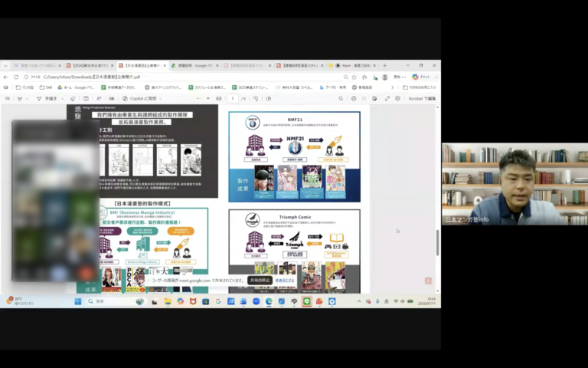The height and width of the screenshot is (368, 588).
Task: Click the file path address bar
Action: 184,77
